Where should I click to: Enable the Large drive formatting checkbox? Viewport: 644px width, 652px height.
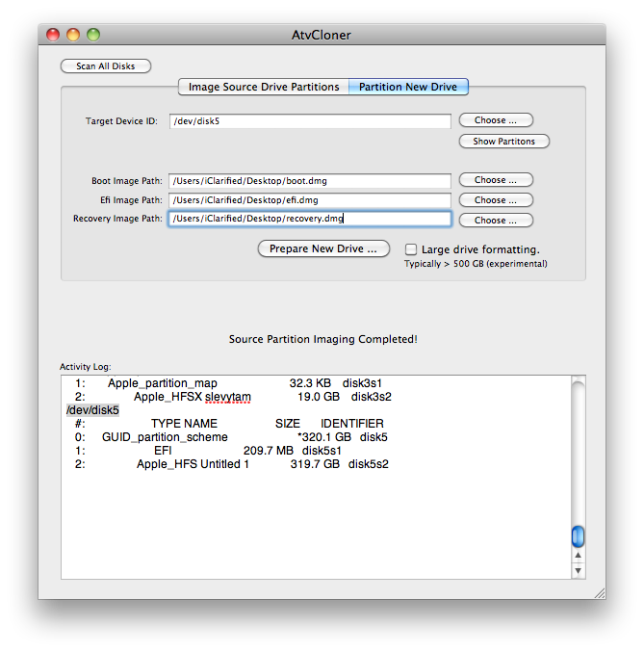coord(411,249)
